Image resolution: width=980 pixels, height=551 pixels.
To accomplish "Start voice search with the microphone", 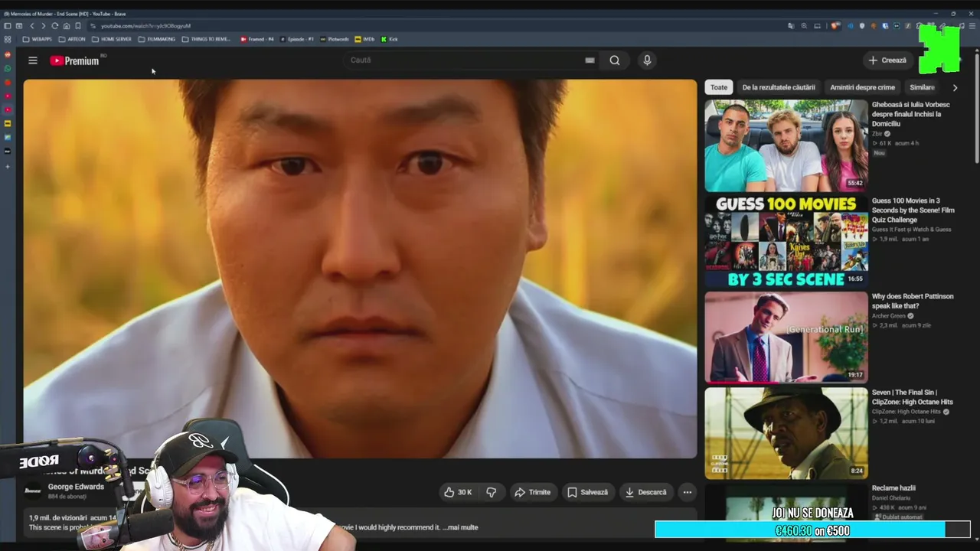I will pyautogui.click(x=647, y=60).
